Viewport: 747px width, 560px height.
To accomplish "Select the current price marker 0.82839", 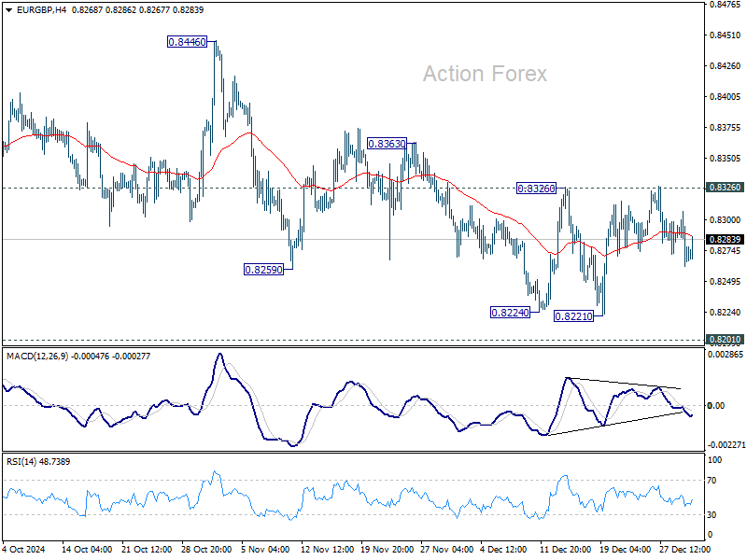I will 726,239.
